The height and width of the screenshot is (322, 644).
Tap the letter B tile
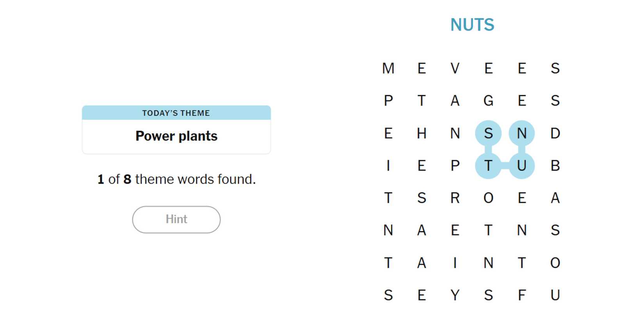pos(555,166)
